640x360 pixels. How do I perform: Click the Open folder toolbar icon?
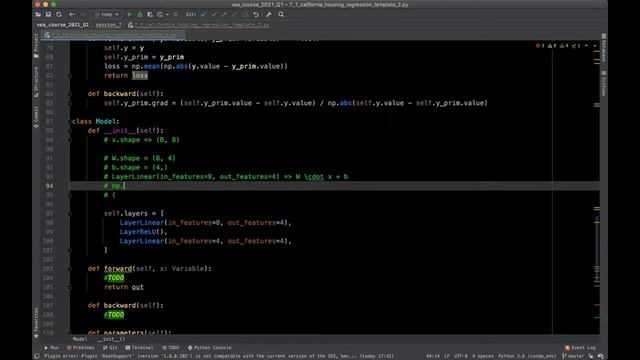pos(38,14)
